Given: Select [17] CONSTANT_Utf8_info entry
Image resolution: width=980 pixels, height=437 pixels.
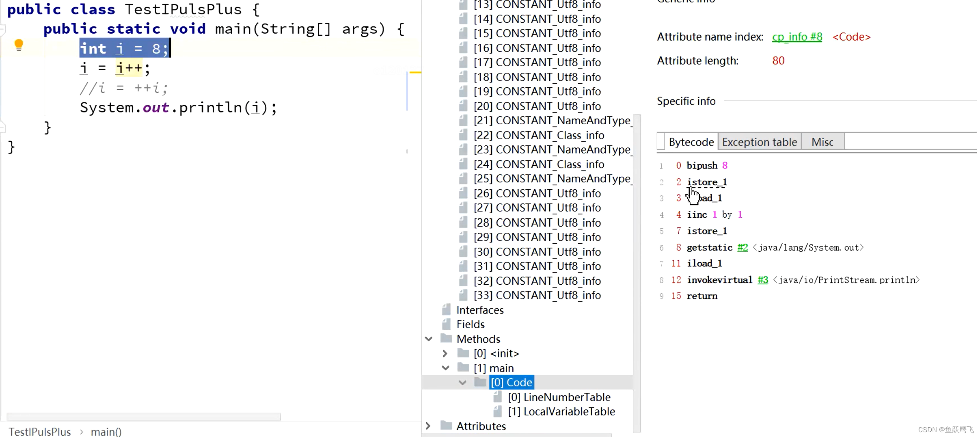Looking at the screenshot, I should click(x=537, y=62).
